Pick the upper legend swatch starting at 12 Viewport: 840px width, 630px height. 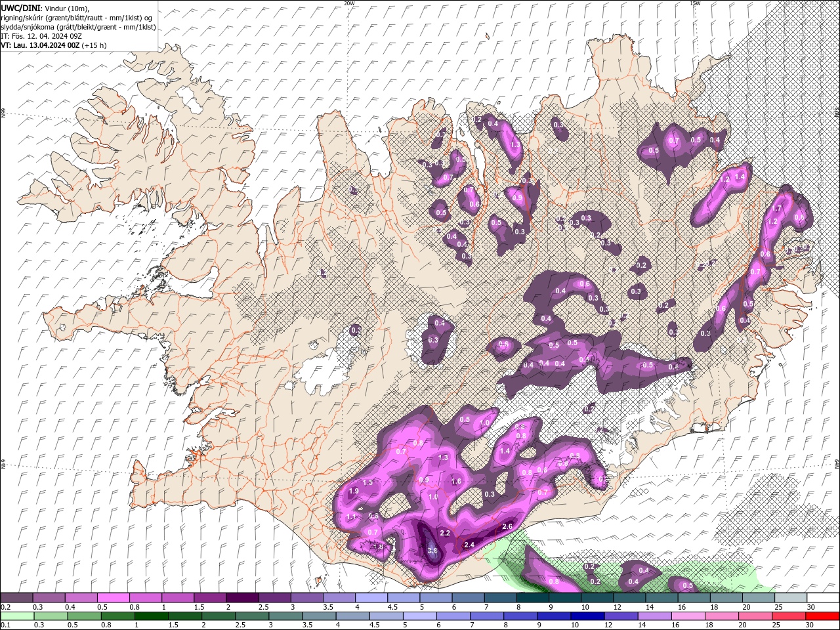[630, 598]
